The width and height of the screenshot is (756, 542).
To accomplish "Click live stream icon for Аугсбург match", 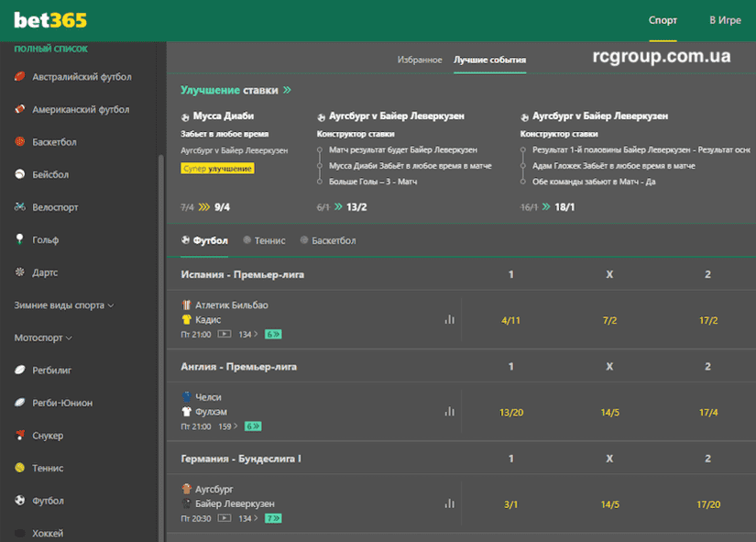I will [x=225, y=518].
